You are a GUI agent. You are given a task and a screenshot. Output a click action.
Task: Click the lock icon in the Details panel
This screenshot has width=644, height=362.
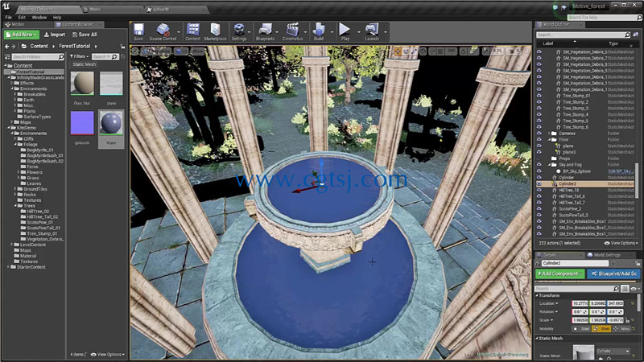[x=638, y=263]
